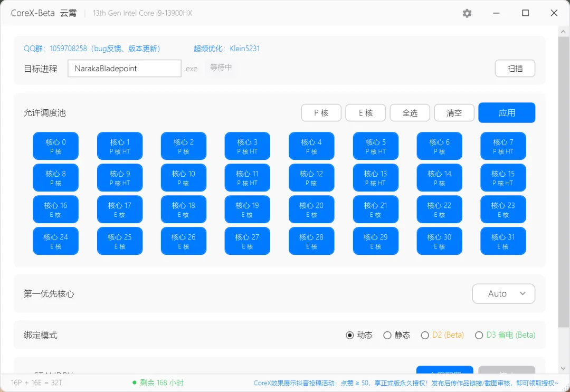570x392 pixels.
Task: Toggle core 3 P-core HT tile
Action: coord(247,146)
